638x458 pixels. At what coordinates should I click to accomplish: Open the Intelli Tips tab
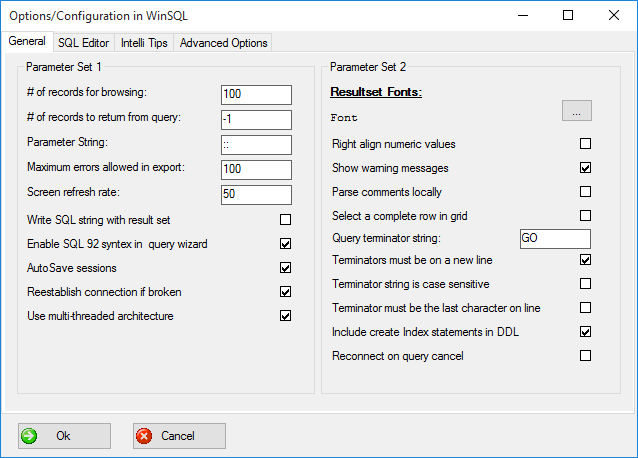(144, 42)
